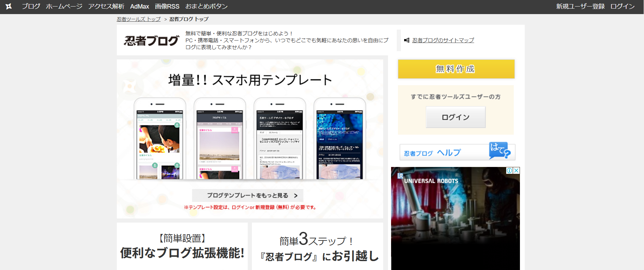Viewport: 644px width, 270px height.
Task: Open the 忍者ブログのサイトマップ link
Action: [443, 40]
